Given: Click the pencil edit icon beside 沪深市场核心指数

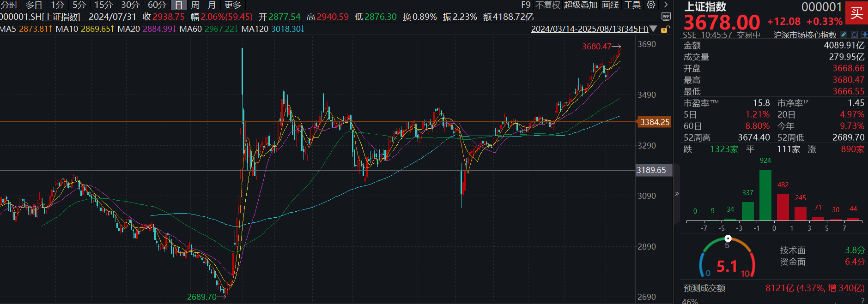Looking at the screenshot, I should [844, 35].
